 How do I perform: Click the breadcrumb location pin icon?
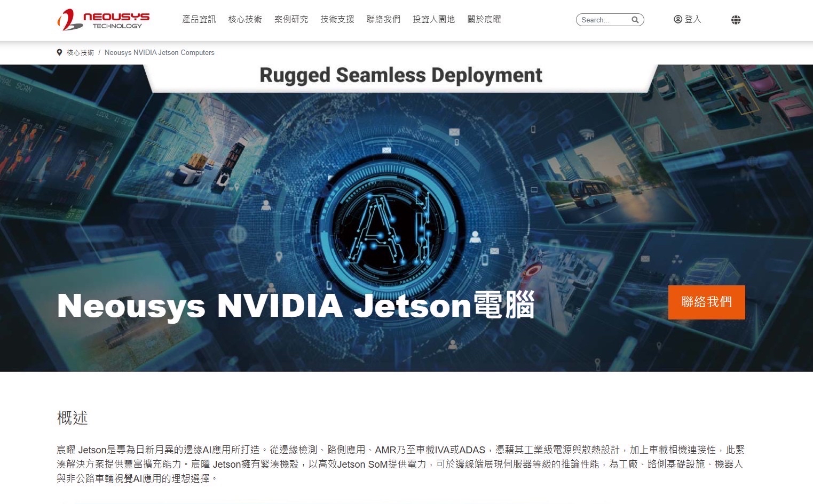(59, 52)
